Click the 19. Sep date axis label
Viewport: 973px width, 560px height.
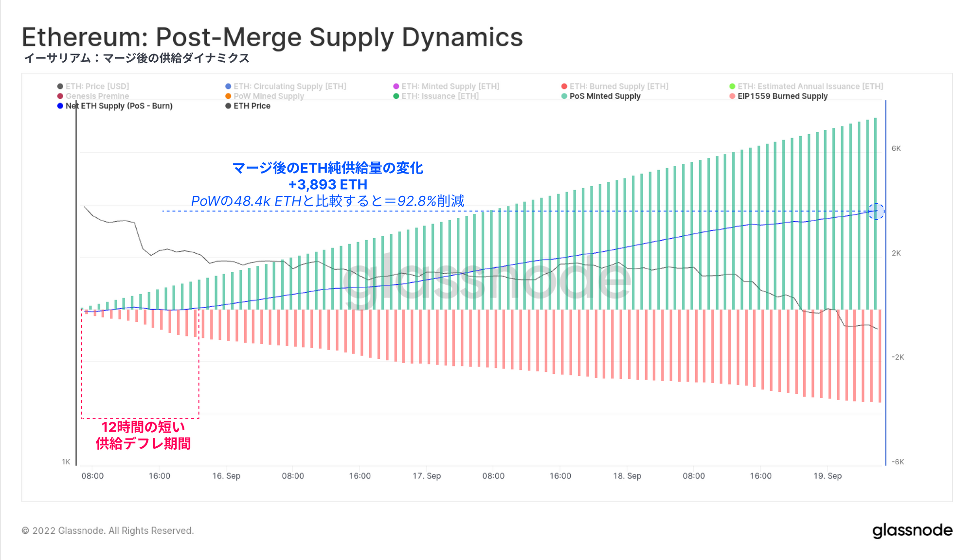click(x=827, y=476)
